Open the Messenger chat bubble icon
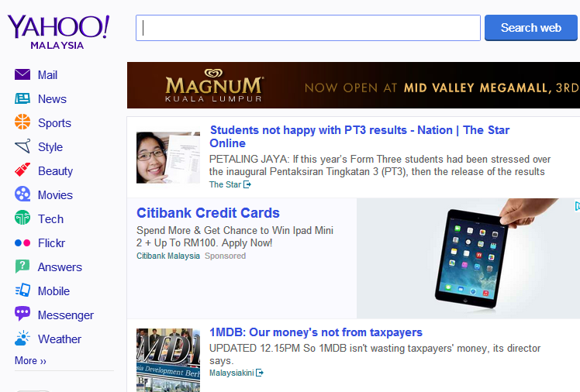The width and height of the screenshot is (580, 392). coord(22,315)
